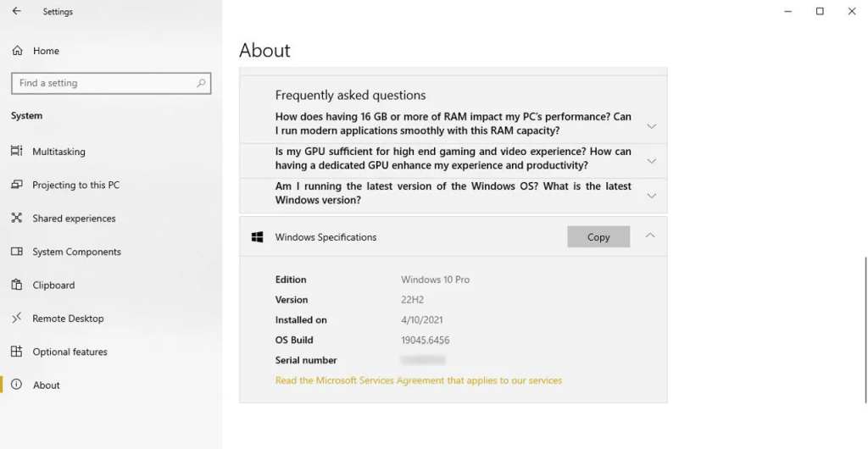Click the Projecting to this PC icon
This screenshot has width=868, height=449.
[x=17, y=185]
